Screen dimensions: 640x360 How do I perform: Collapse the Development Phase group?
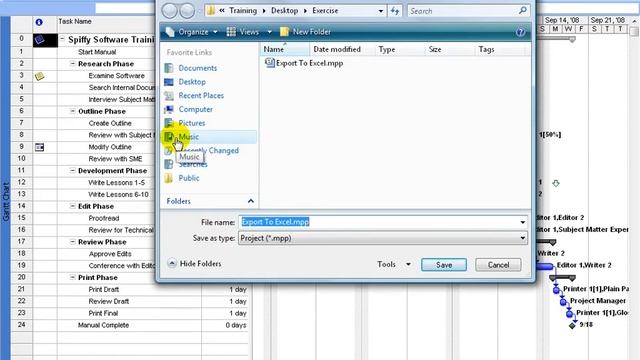point(73,171)
